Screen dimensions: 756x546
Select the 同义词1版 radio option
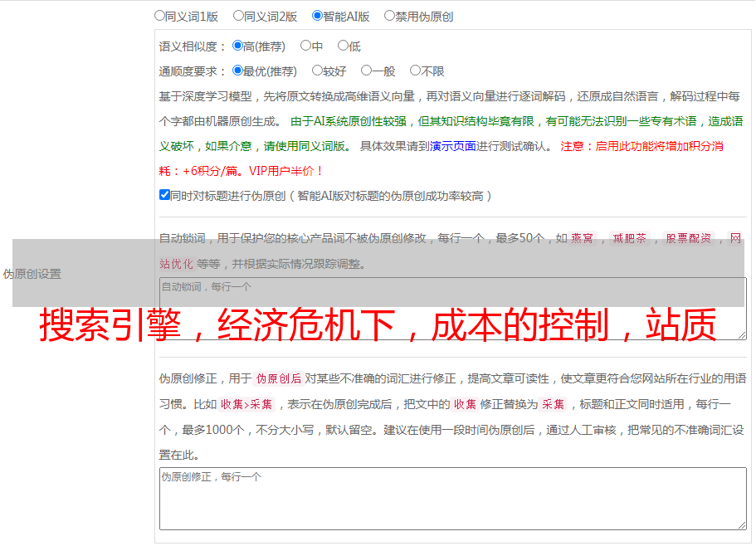159,16
